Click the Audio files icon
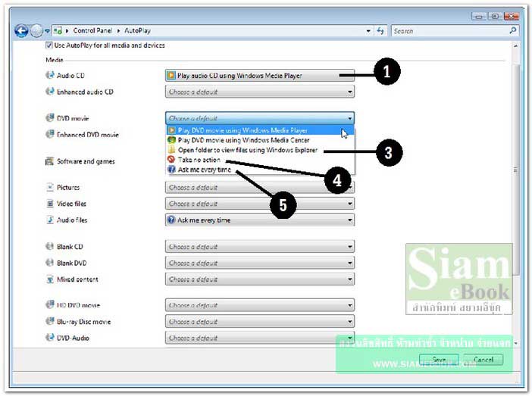This screenshot has height=396, width=532. tap(50, 220)
